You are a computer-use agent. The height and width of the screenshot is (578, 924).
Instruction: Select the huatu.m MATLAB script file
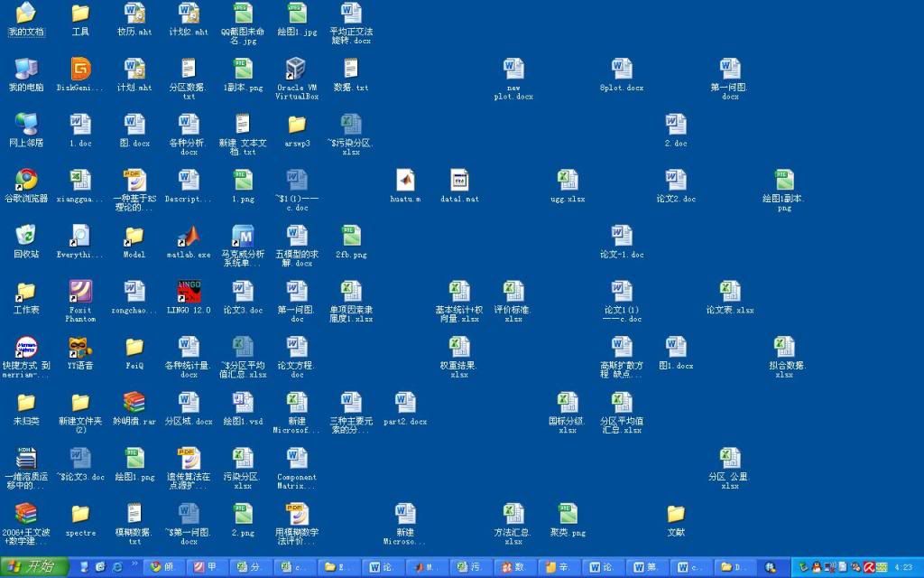click(x=405, y=181)
